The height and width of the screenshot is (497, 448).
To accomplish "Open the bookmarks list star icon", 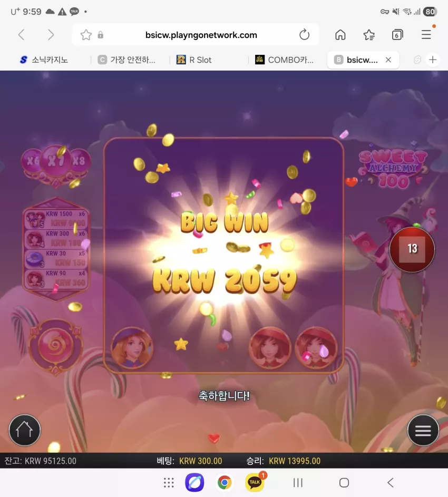I will click(x=369, y=35).
